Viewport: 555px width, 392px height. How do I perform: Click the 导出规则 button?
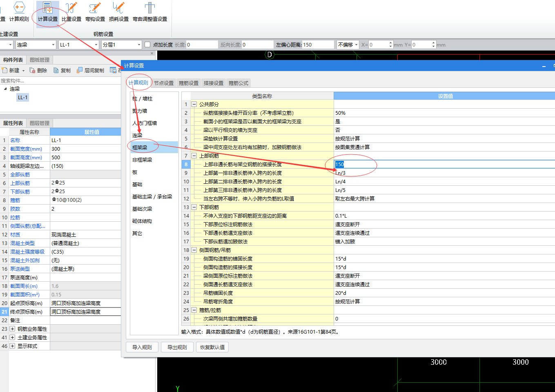click(177, 347)
